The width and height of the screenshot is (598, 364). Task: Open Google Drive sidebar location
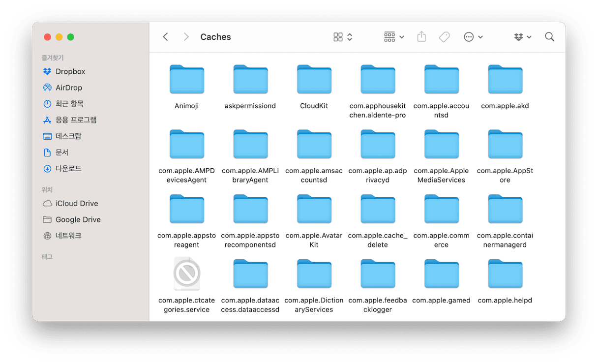click(x=78, y=219)
